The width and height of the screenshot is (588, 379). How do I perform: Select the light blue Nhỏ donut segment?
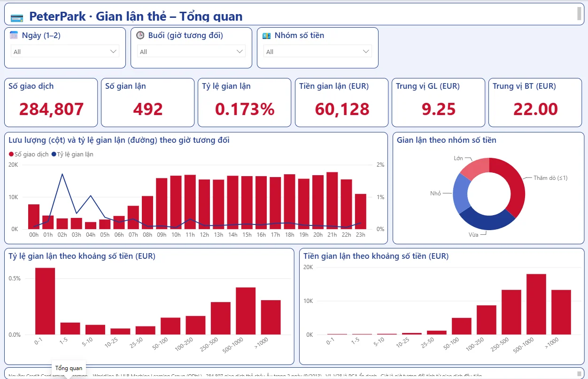[461, 194]
